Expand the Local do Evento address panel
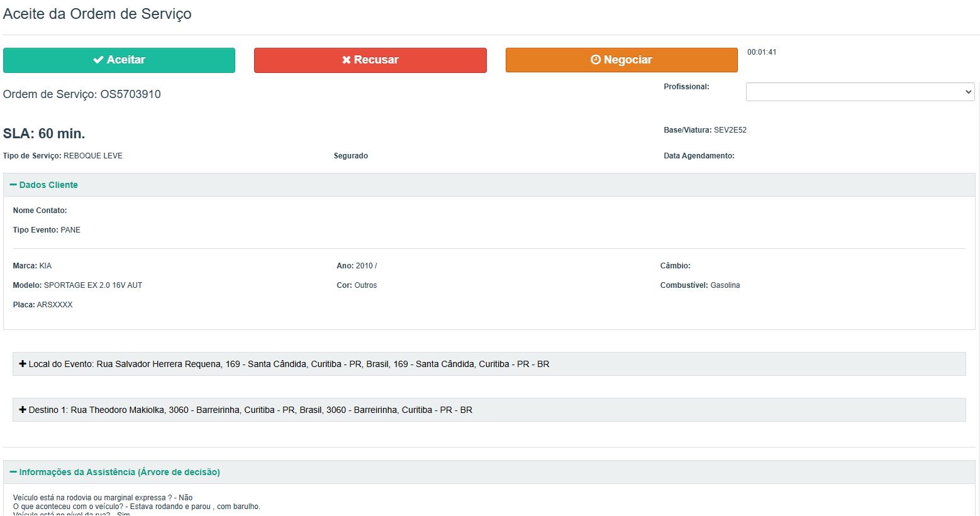This screenshot has width=980, height=516. tap(289, 364)
